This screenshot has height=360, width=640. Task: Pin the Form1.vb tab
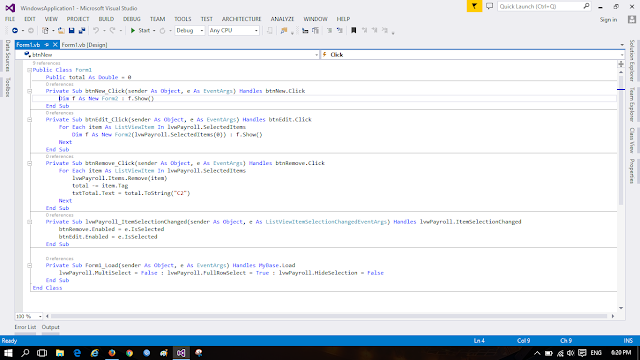[47, 45]
